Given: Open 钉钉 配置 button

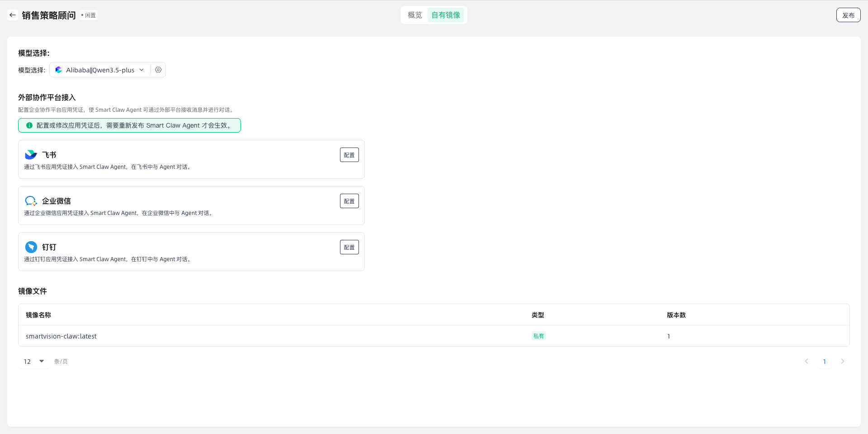Looking at the screenshot, I should pyautogui.click(x=349, y=247).
